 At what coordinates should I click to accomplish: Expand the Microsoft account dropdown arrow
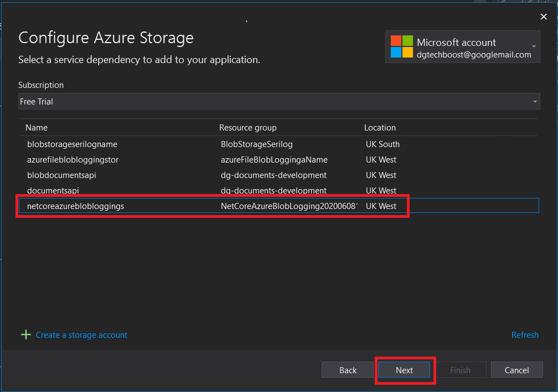pos(534,46)
